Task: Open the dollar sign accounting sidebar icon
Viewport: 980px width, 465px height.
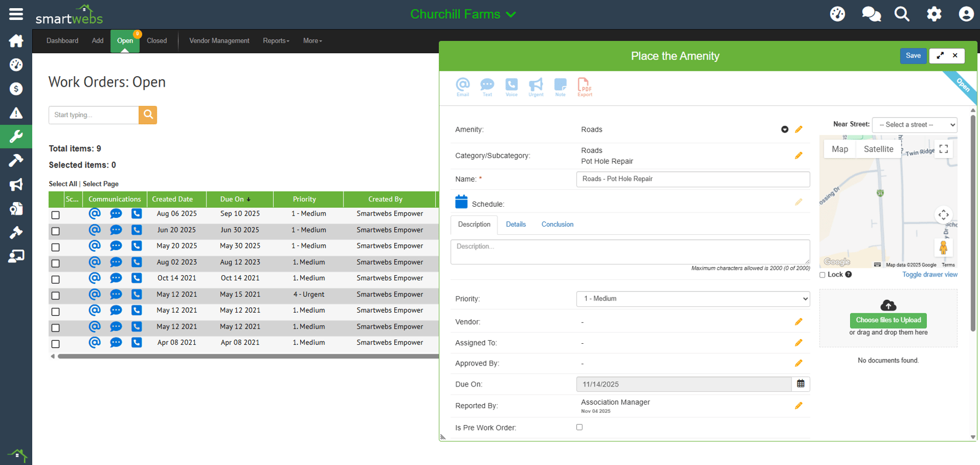Action: point(16,89)
